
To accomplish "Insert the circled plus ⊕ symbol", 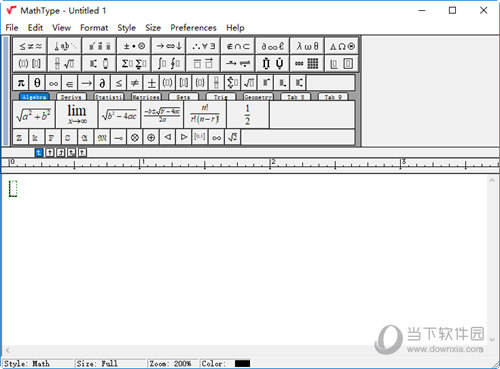I will 151,137.
